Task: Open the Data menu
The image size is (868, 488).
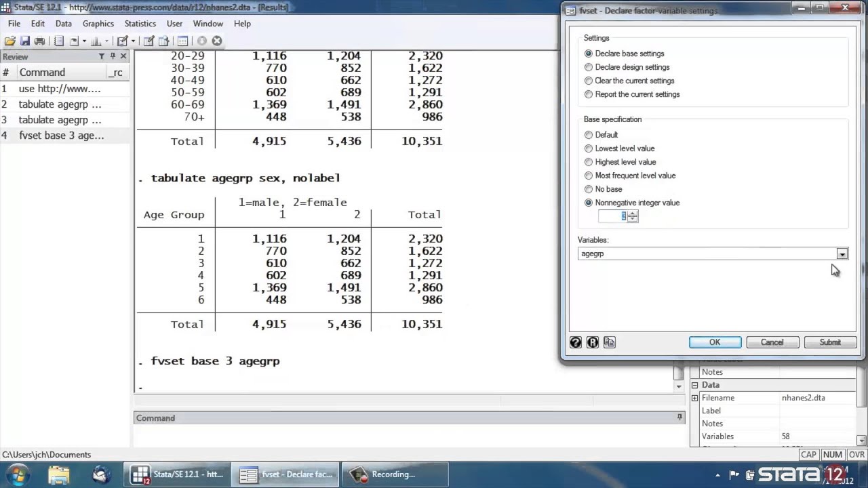Action: coord(64,24)
